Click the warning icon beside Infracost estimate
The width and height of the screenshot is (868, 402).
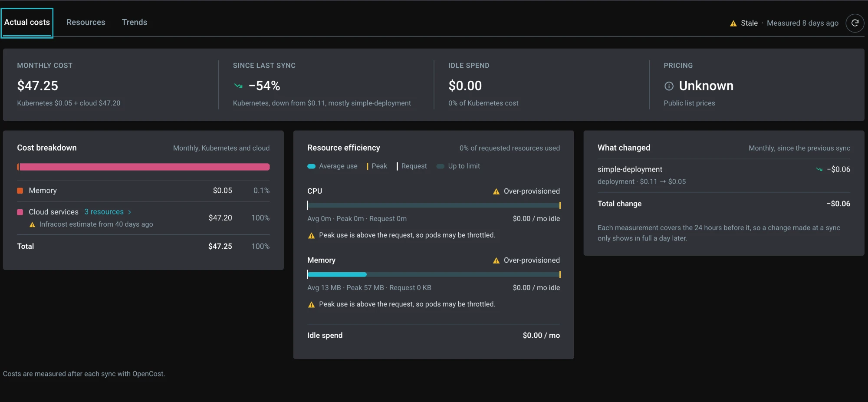pos(32,224)
